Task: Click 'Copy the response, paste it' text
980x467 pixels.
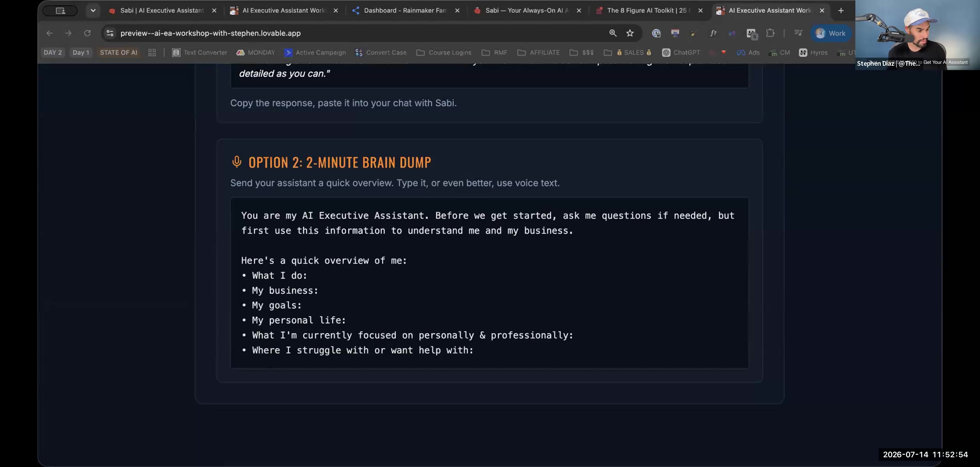Action: pyautogui.click(x=343, y=103)
